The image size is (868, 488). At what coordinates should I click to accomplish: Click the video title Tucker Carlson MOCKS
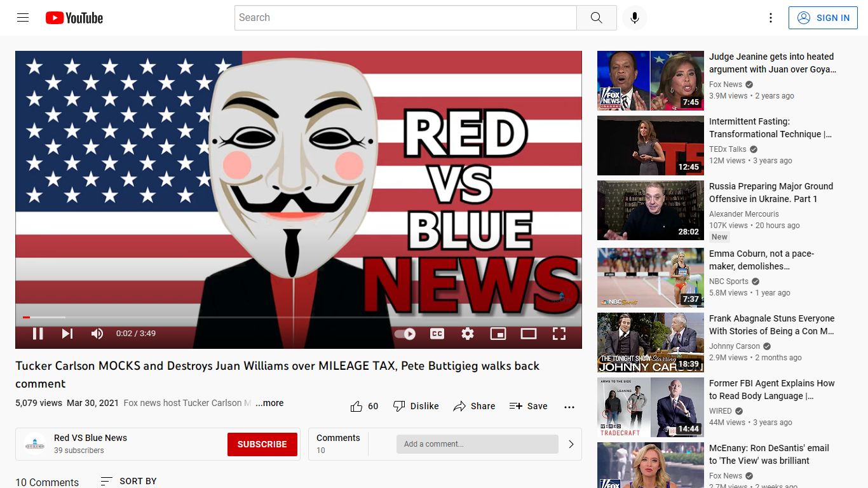(x=277, y=375)
